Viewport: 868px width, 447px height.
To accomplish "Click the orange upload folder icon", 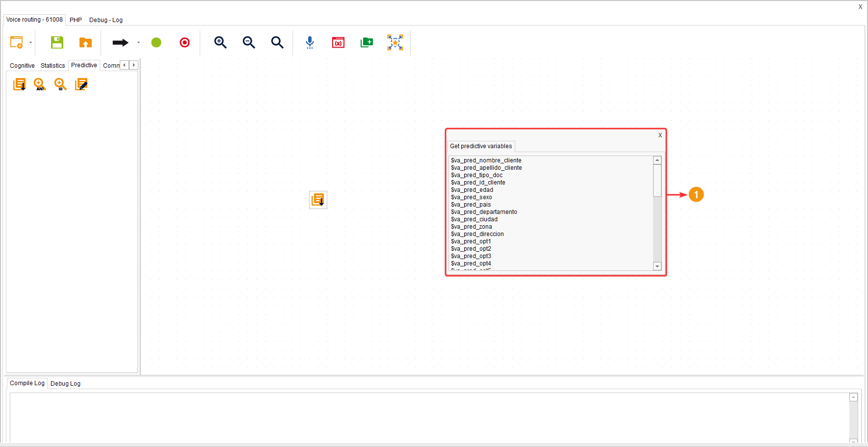I will pos(85,43).
